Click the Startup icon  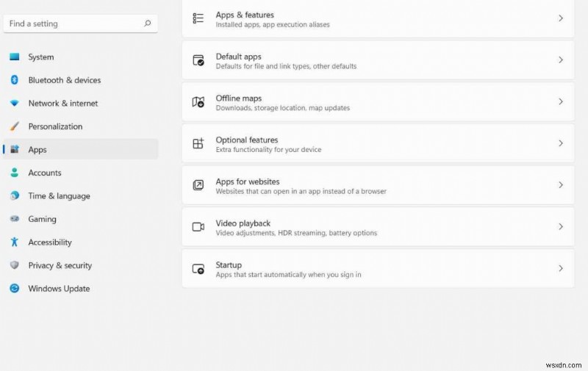(x=198, y=268)
